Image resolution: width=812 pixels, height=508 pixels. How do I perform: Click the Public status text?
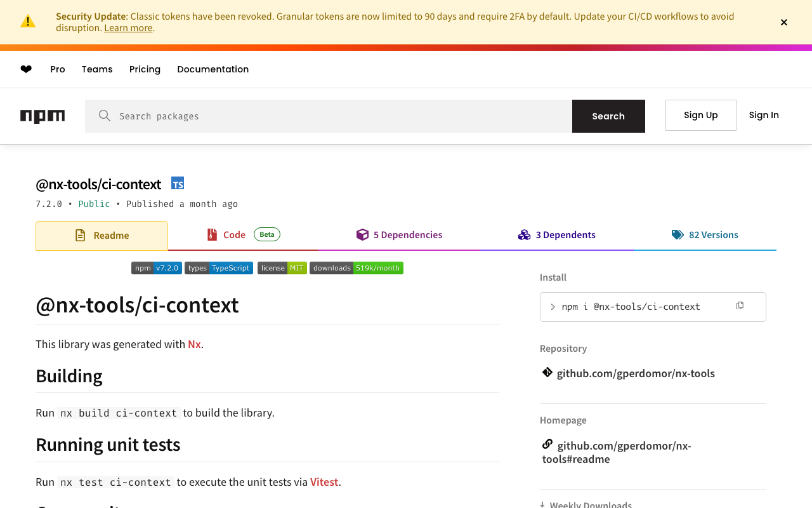click(94, 204)
